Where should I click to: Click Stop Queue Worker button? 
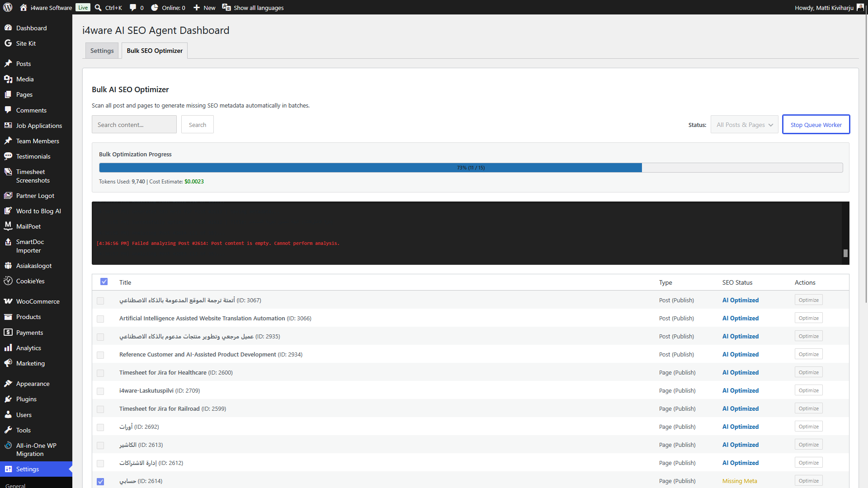tap(816, 124)
